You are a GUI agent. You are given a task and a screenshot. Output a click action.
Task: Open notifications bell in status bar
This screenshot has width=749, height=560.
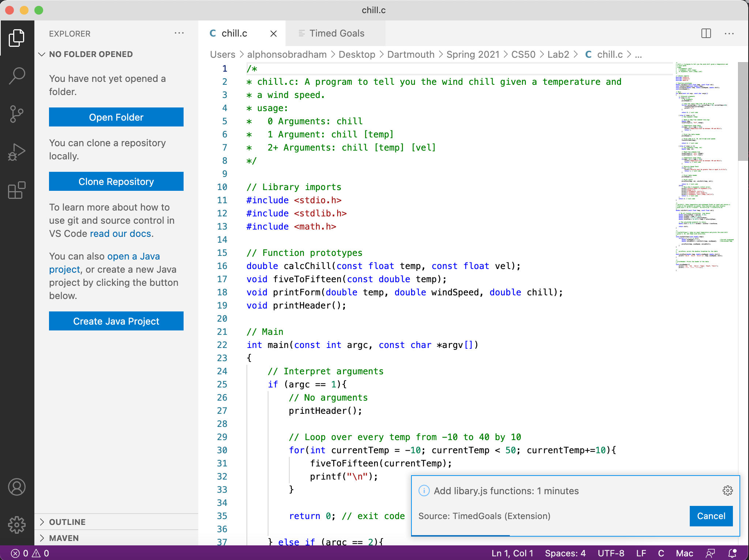pos(732,553)
